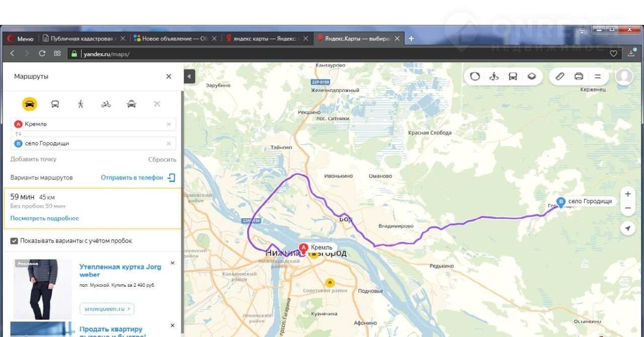The width and height of the screenshot is (644, 337).
Task: Choose the bicycle route mode
Action: click(x=106, y=104)
